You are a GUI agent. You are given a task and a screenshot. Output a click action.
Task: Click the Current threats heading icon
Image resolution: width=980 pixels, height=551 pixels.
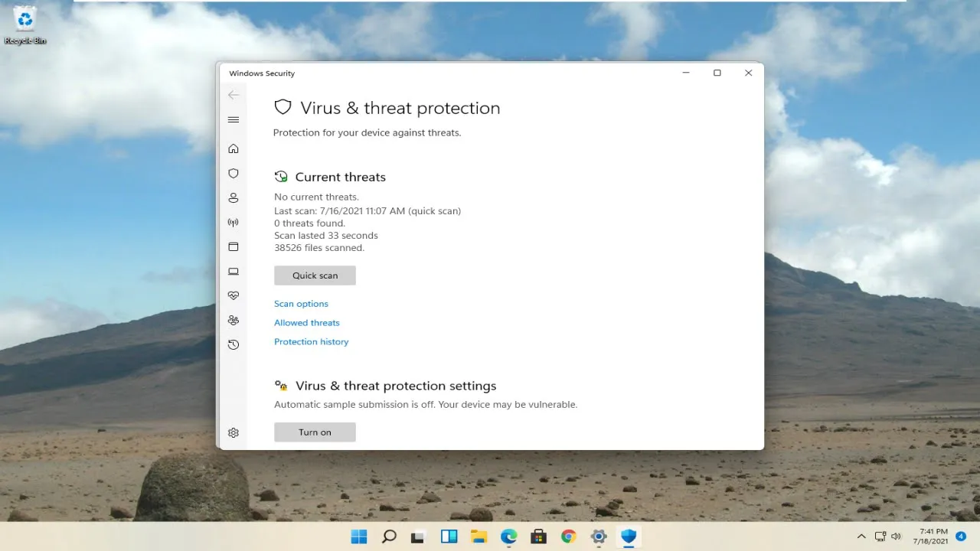281,177
